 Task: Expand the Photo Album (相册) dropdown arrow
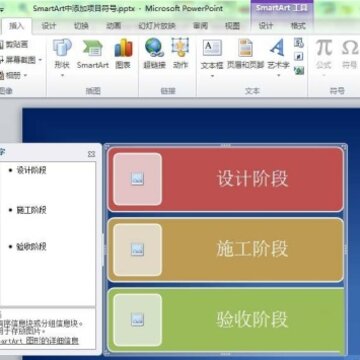click(25, 76)
